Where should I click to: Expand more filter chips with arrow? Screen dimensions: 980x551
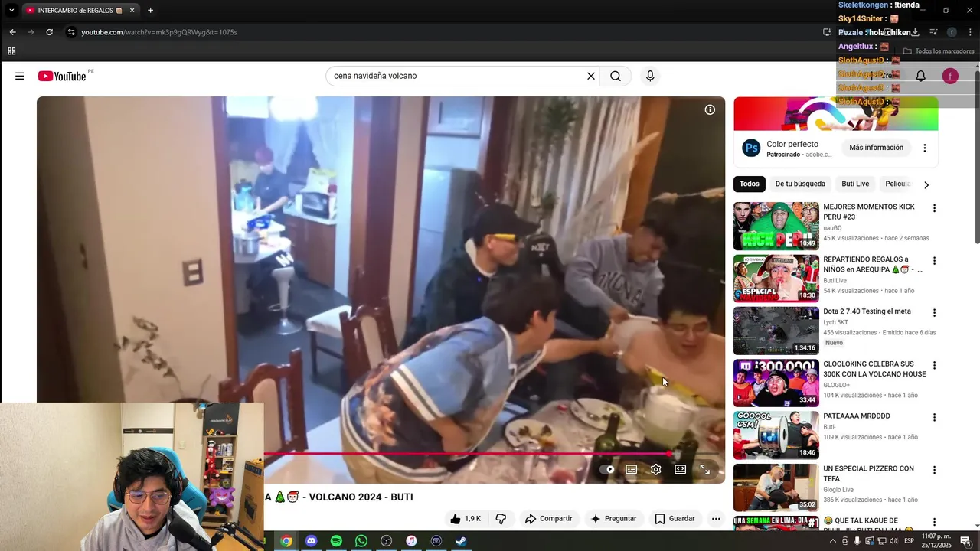point(926,184)
